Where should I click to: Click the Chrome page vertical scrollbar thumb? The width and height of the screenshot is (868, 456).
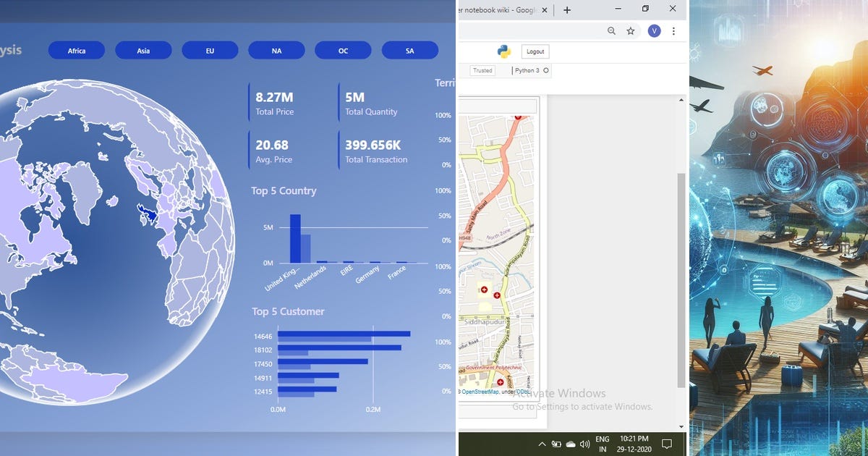681,280
